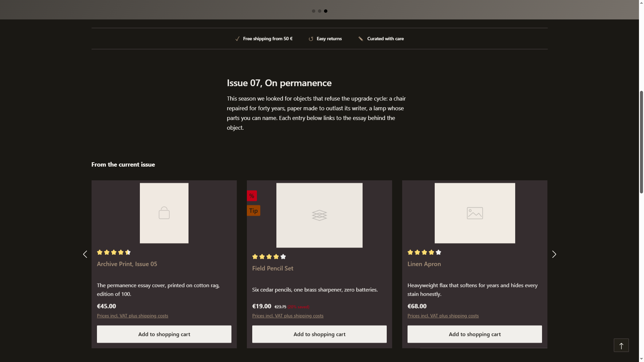The height and width of the screenshot is (362, 644).
Task: Click the red 20% saved label
Action: tap(298, 307)
